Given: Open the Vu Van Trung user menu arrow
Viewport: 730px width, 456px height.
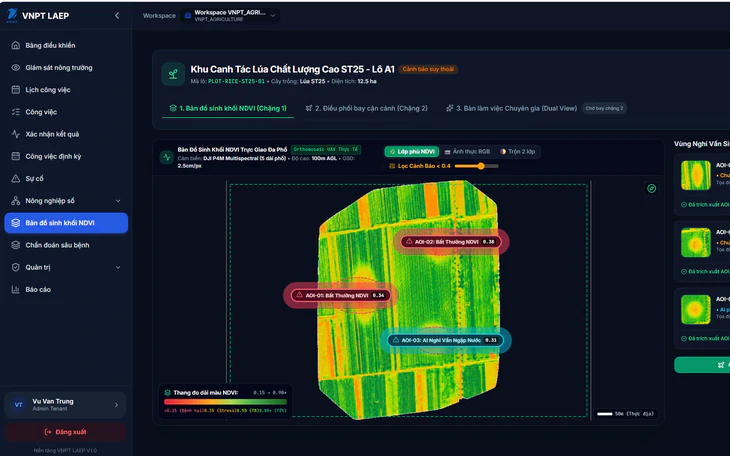Looking at the screenshot, I should click(x=116, y=405).
